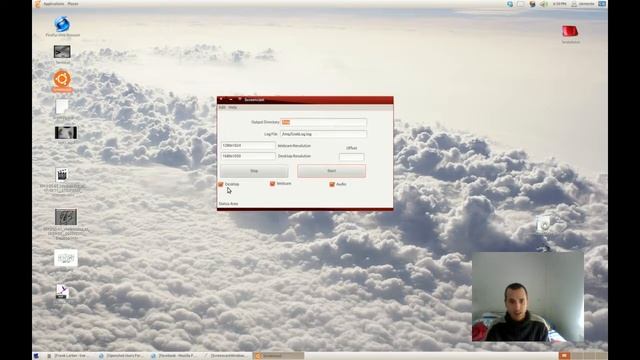
Task: Switch to Facebook Mozilla Firefox taskbar window
Action: pos(174,356)
